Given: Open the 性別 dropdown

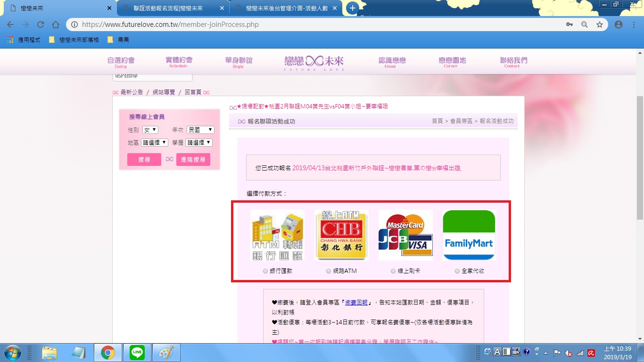Looking at the screenshot, I should [150, 130].
